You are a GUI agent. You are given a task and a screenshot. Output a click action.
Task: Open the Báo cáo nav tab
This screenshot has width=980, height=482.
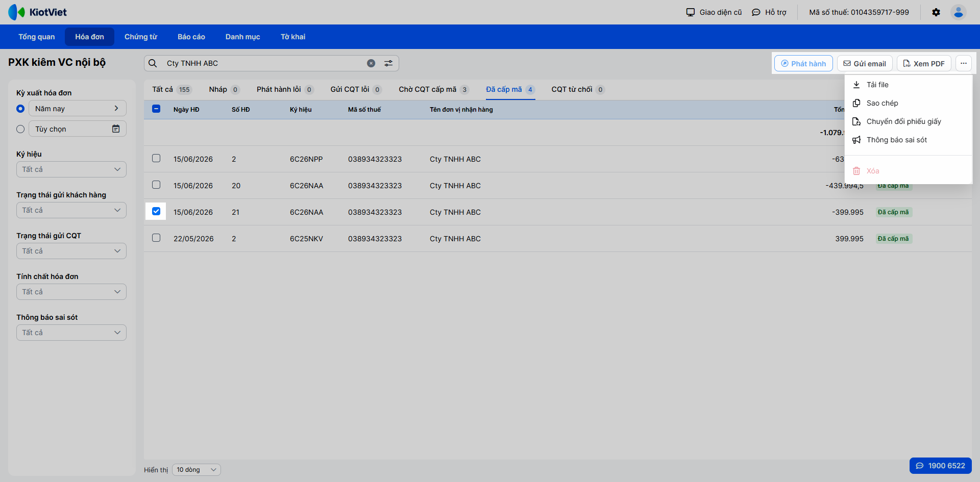click(191, 37)
